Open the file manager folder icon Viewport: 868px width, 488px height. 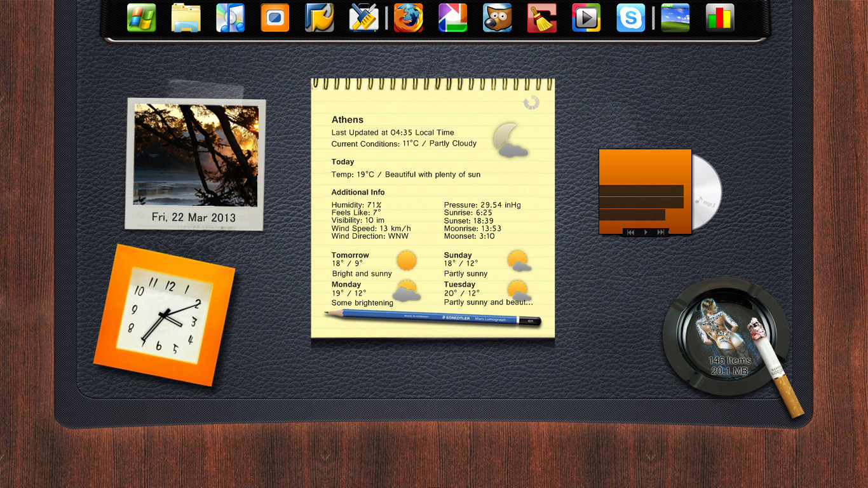click(x=185, y=18)
